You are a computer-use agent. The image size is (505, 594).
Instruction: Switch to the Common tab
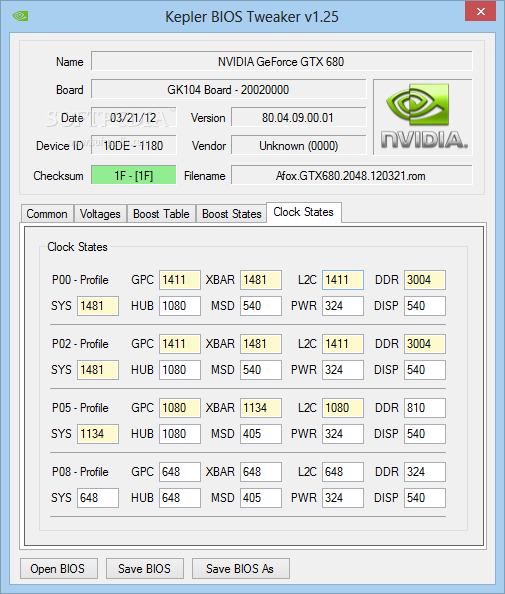pyautogui.click(x=47, y=214)
